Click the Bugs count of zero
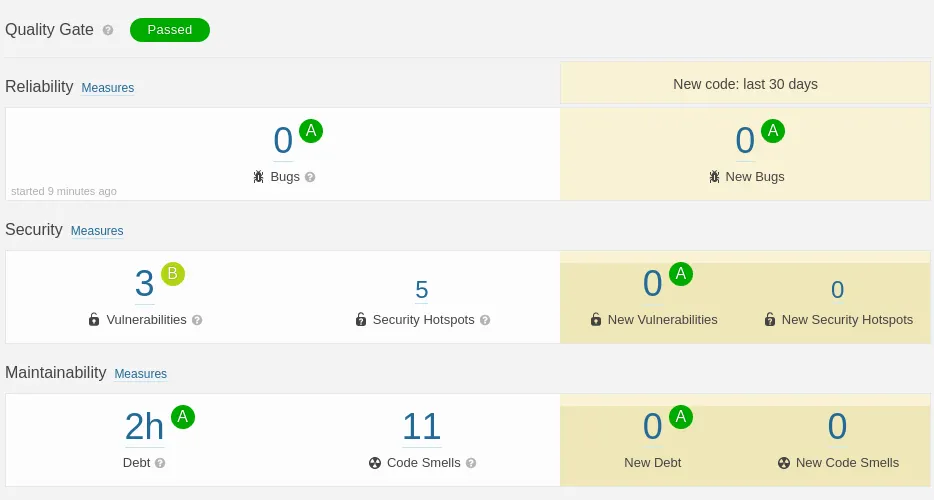934x500 pixels. point(283,141)
